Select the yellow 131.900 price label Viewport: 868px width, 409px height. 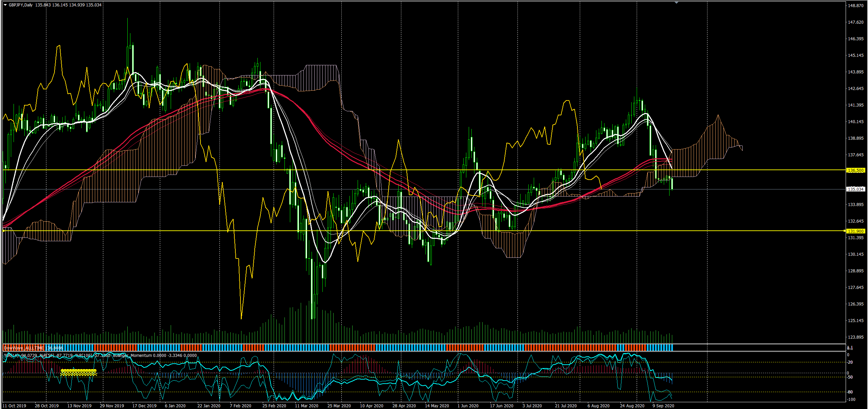pyautogui.click(x=855, y=231)
